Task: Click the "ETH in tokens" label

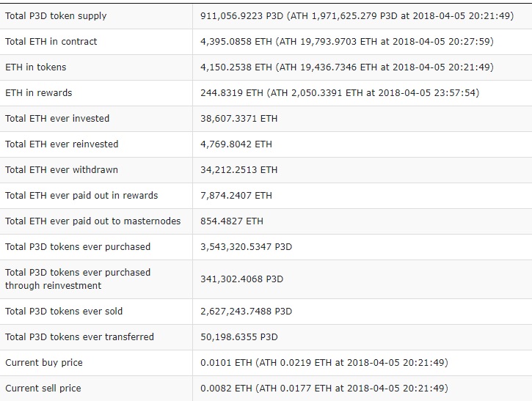Action: point(36,67)
